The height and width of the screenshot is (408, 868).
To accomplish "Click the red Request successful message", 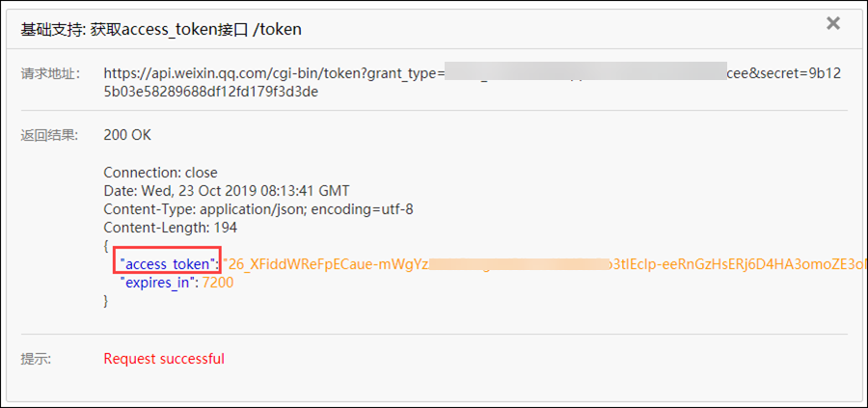I will pos(164,359).
